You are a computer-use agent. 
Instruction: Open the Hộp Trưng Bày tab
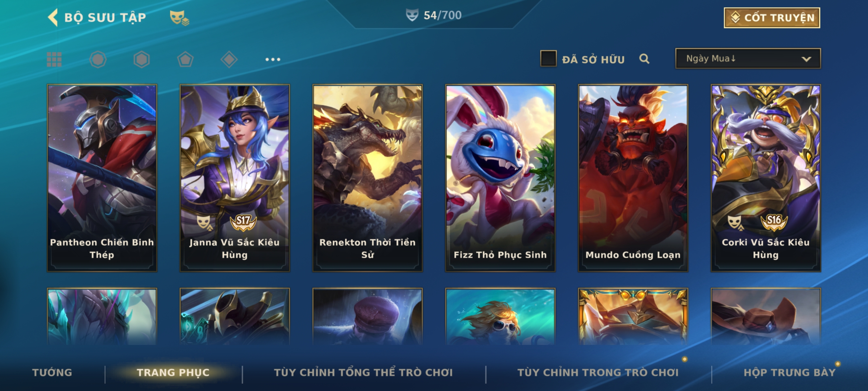(x=790, y=373)
